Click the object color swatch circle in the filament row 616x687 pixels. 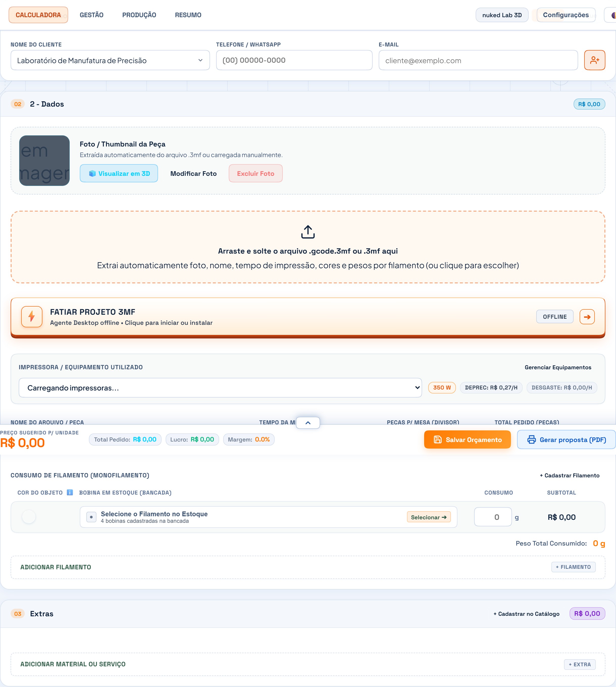point(29,517)
